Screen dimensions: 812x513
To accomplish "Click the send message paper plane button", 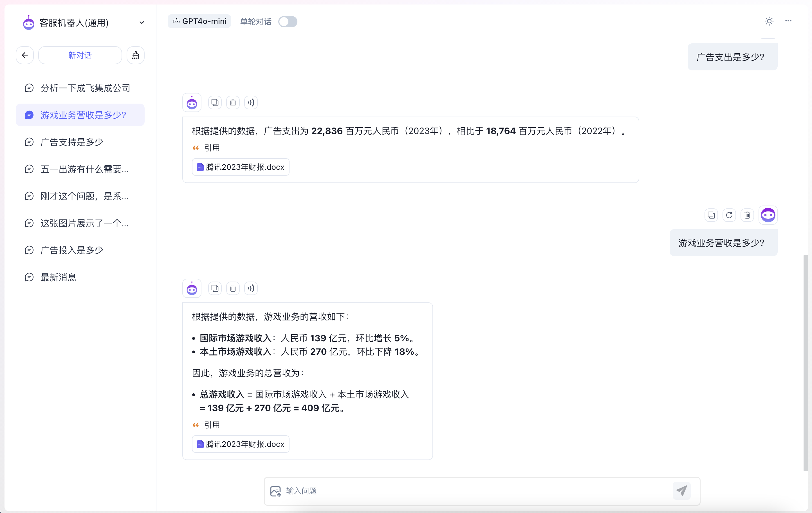I will [x=681, y=491].
